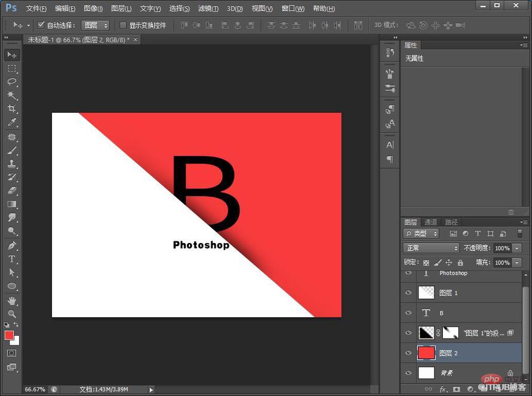Click the red foreground color swatch
This screenshot has height=396, width=532.
(x=9, y=335)
